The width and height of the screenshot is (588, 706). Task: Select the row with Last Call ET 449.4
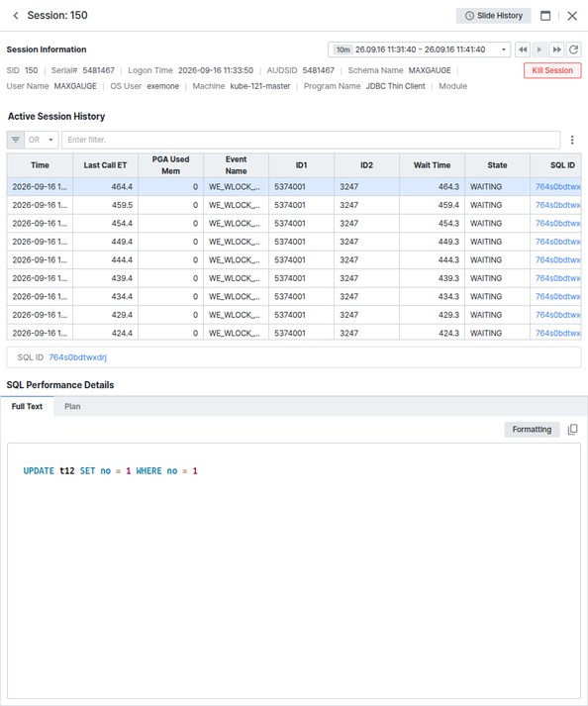pos(294,242)
